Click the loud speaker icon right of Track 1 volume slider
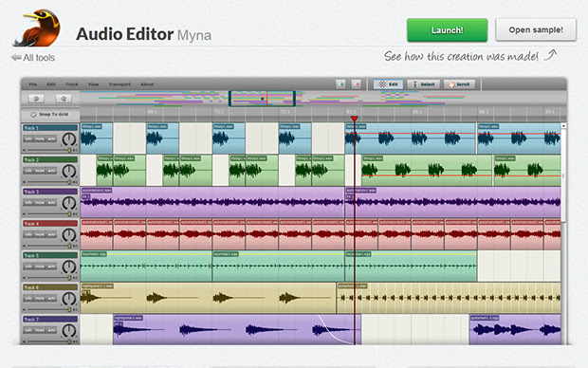This screenshot has height=368, width=588. coord(75,151)
